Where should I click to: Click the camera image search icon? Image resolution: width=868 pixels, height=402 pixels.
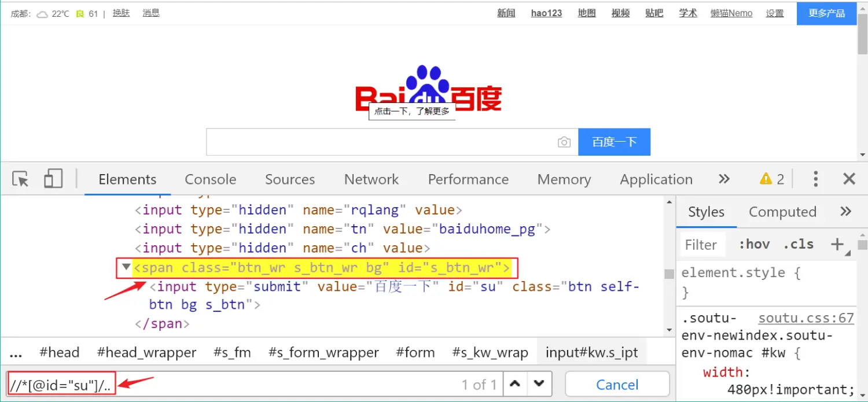(x=564, y=142)
